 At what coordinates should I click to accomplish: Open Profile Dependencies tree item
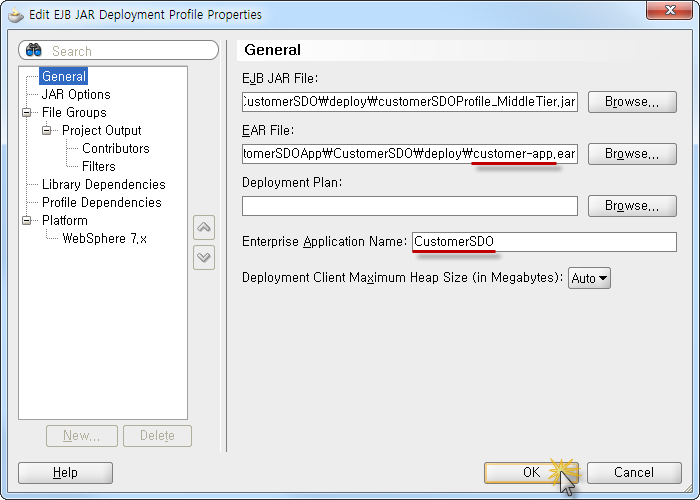tap(101, 203)
